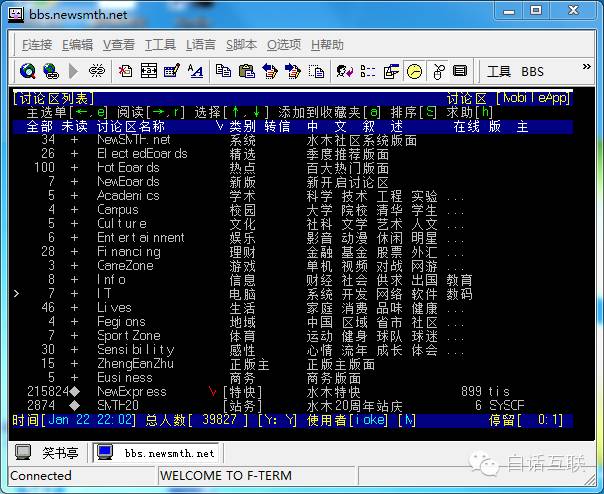Click the framed text box toolbar icon
Image resolution: width=604 pixels, height=494 pixels.
point(149,71)
